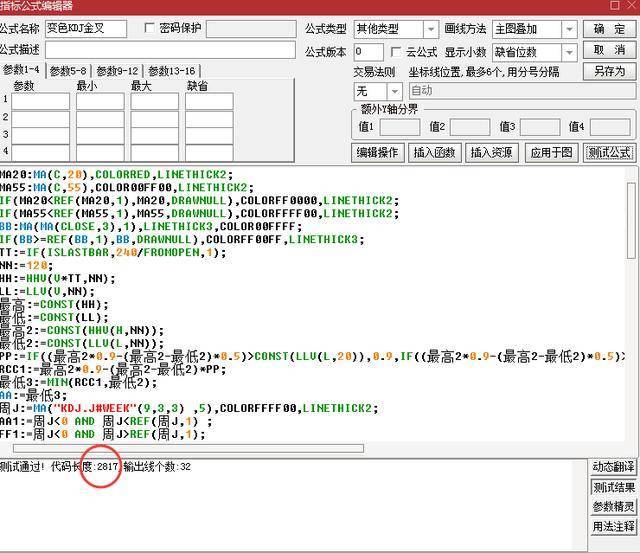Open the 参数精灵 side tab
This screenshot has width=640, height=553.
(613, 506)
